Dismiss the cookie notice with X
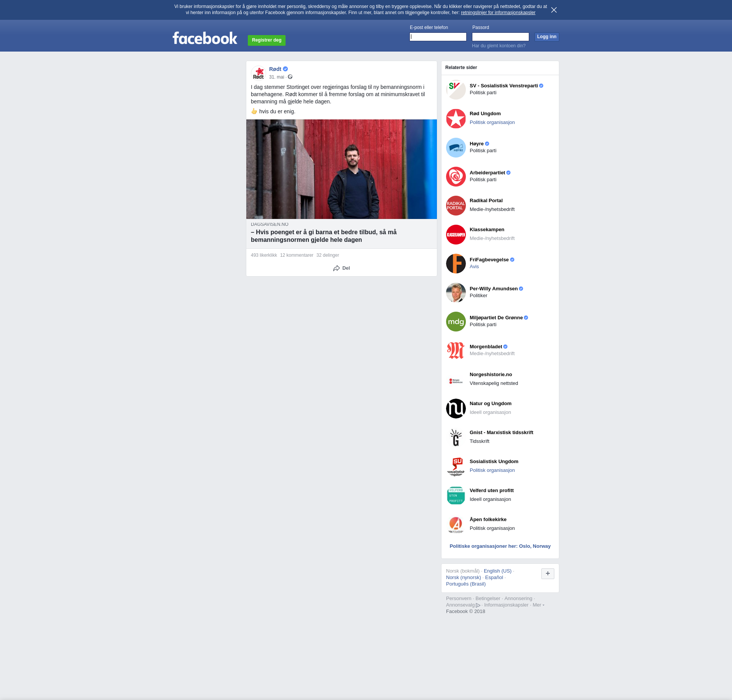Viewport: 732px width, 700px height. click(x=554, y=10)
